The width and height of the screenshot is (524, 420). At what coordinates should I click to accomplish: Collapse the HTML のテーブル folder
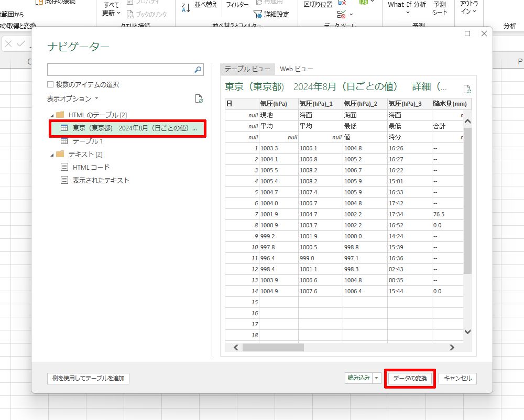(52, 115)
